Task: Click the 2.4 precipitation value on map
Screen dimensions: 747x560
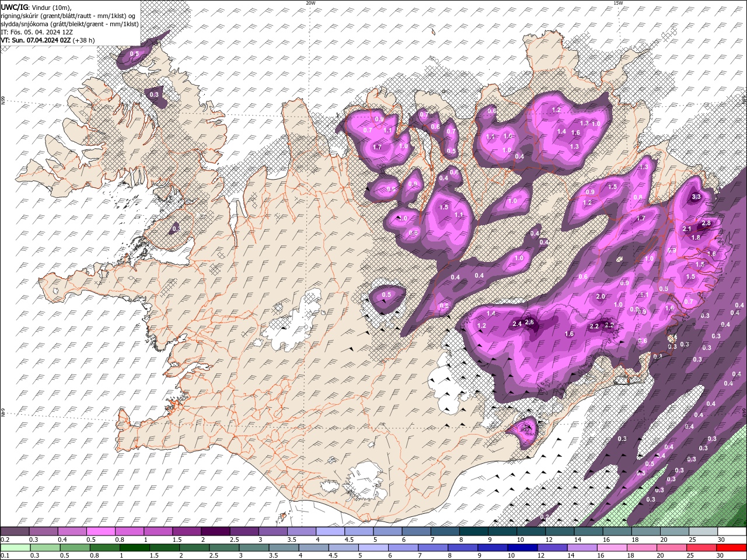Action: click(516, 324)
